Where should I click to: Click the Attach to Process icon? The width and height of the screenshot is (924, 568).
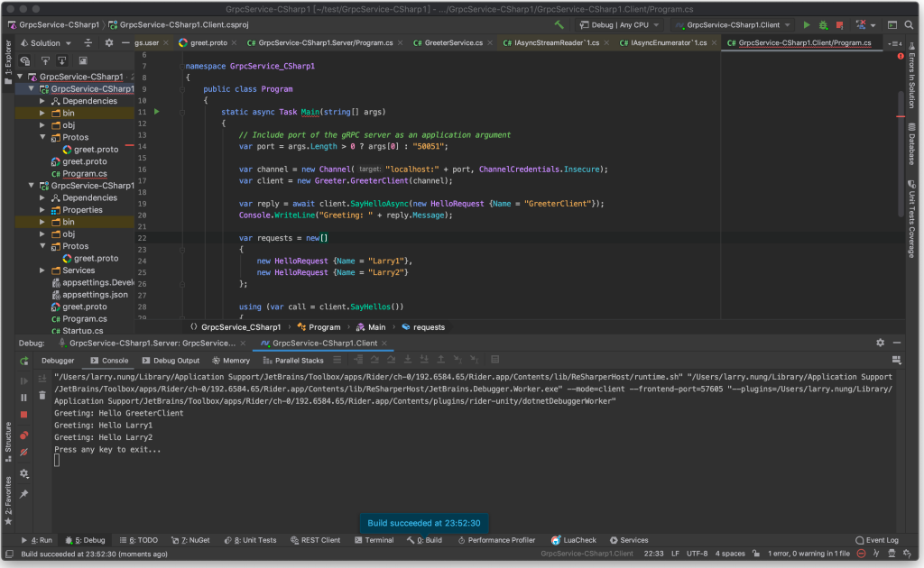coord(861,24)
